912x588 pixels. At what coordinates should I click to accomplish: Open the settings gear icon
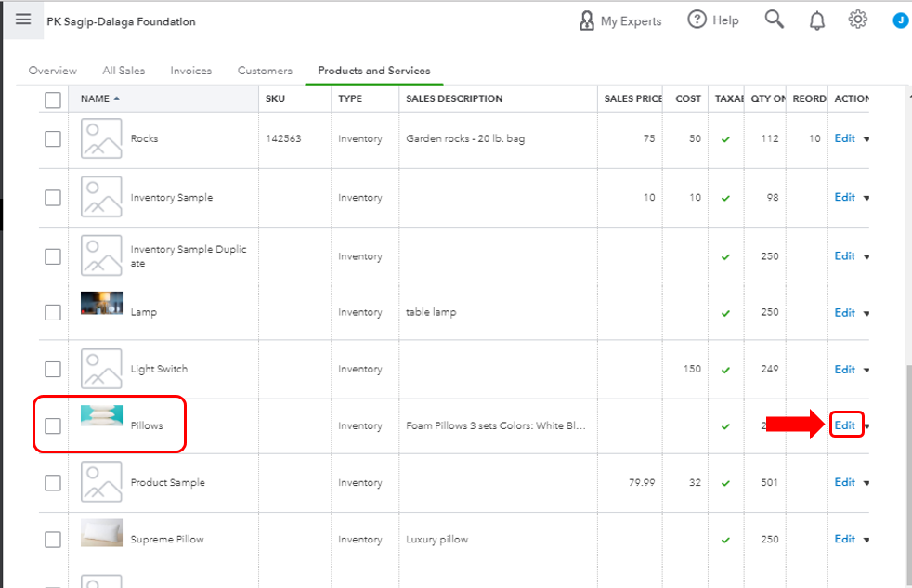click(x=857, y=20)
